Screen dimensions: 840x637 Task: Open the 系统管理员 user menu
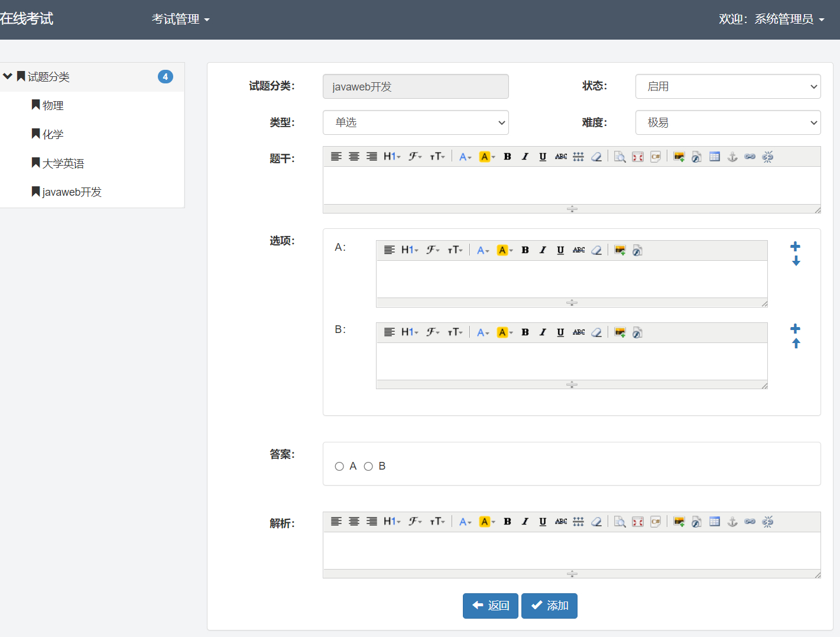click(x=771, y=20)
